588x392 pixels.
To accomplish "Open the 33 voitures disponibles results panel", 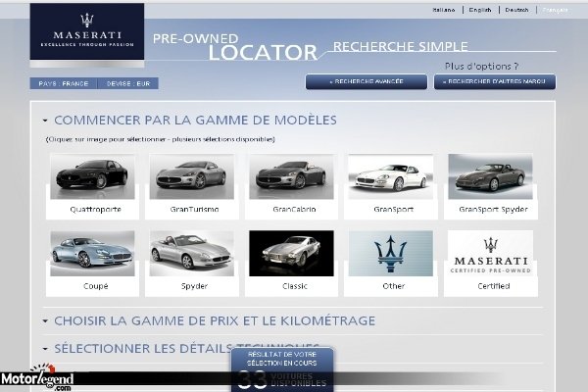I will pyautogui.click(x=282, y=369).
